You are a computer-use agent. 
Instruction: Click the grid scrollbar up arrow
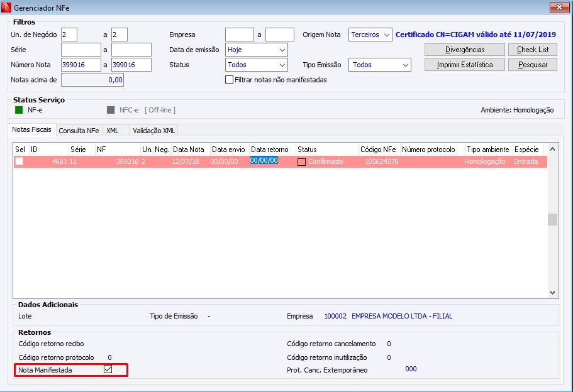click(552, 150)
